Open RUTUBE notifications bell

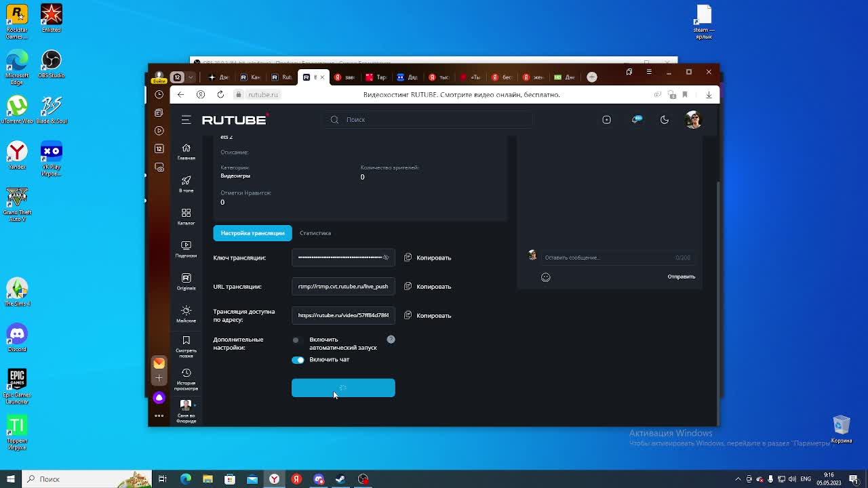coord(636,120)
